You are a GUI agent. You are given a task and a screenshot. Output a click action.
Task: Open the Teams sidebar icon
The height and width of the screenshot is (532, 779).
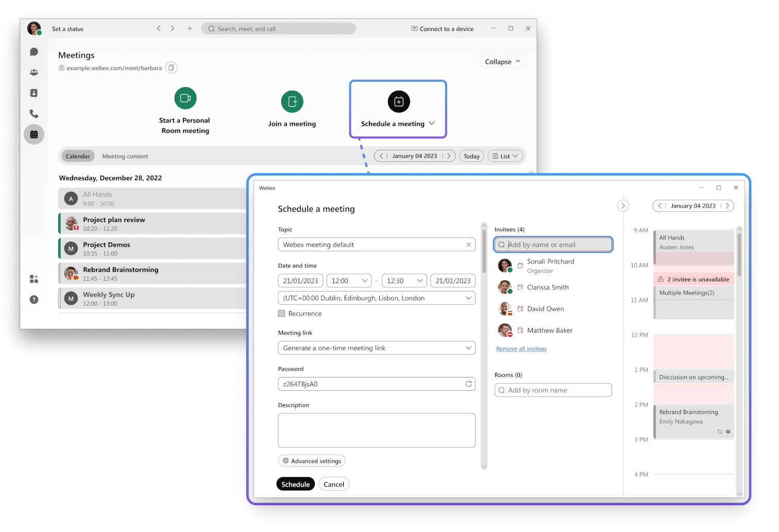34,73
